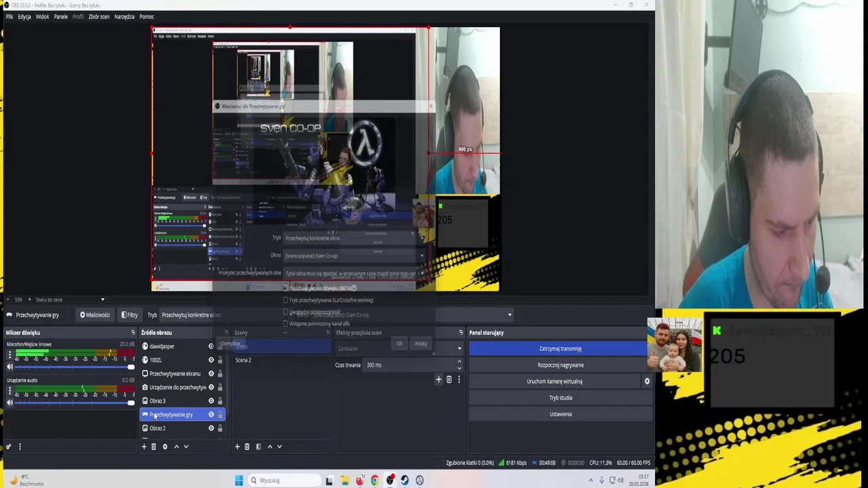Open source properties gear in sources footer
This screenshot has width=868, height=488.
165,447
